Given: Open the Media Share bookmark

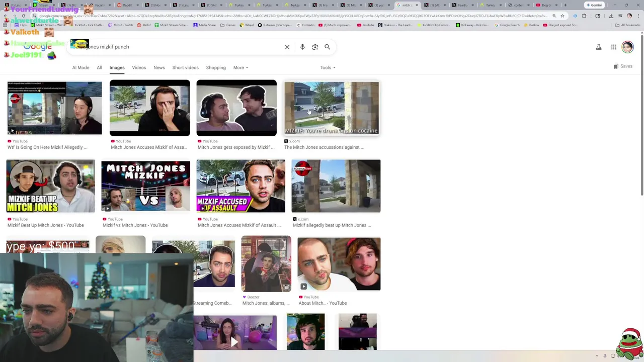Looking at the screenshot, I should 205,25.
